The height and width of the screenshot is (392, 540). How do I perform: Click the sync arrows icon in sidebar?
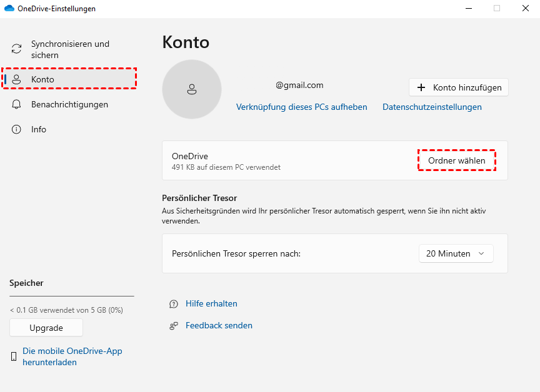click(17, 49)
